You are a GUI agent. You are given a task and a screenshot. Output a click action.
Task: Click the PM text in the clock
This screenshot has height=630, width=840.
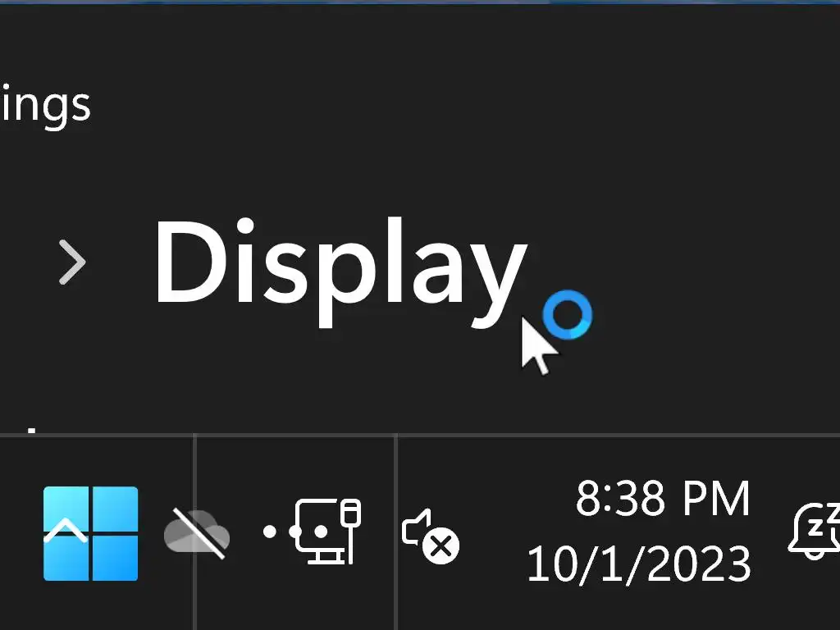click(708, 498)
